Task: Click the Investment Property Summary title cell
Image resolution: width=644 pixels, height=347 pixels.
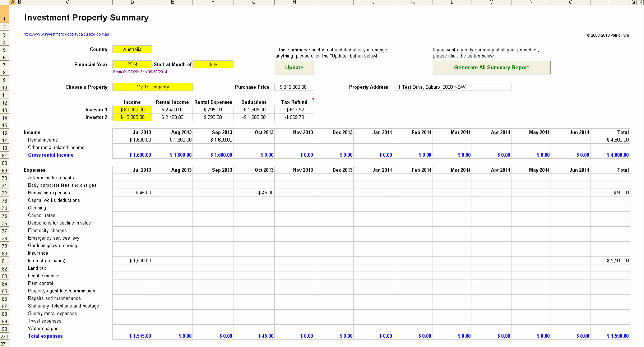Action: pyautogui.click(x=87, y=18)
